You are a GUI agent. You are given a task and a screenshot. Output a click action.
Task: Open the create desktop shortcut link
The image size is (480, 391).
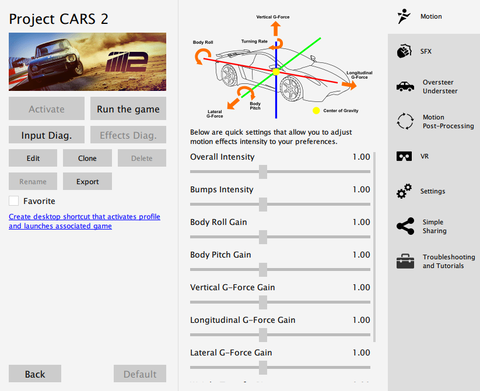(x=84, y=221)
